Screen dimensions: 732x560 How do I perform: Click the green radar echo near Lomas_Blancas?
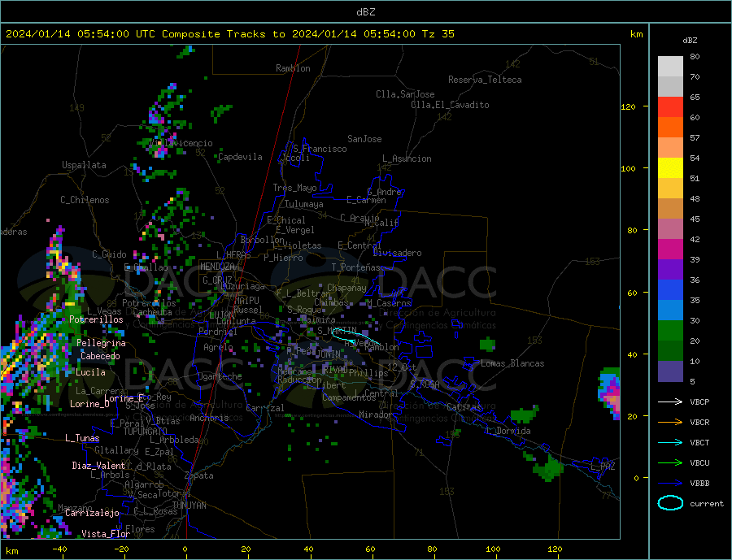tap(487, 345)
